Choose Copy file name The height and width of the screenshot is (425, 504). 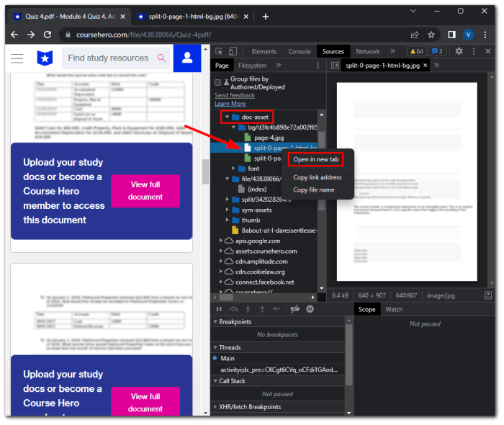tap(314, 190)
